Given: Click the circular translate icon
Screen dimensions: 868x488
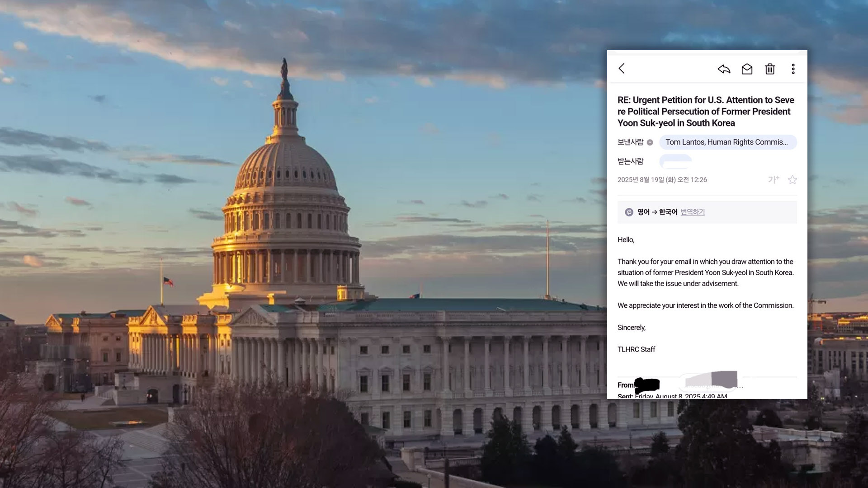Looking at the screenshot, I should (629, 212).
